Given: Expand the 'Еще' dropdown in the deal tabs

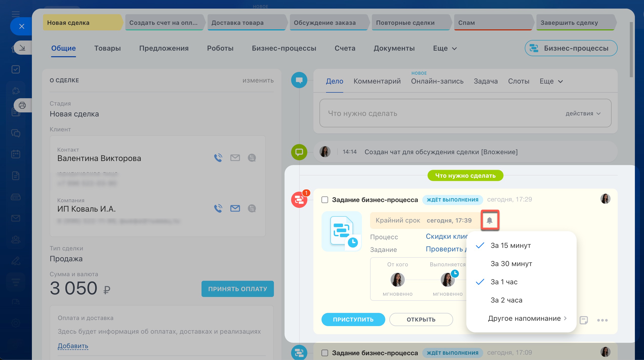Looking at the screenshot, I should 445,48.
